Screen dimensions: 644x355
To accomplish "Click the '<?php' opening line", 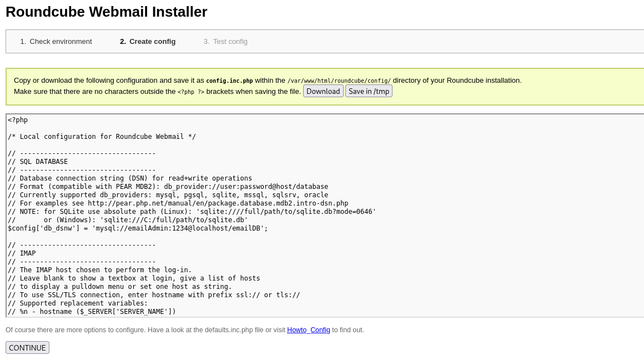I will click(x=18, y=120).
